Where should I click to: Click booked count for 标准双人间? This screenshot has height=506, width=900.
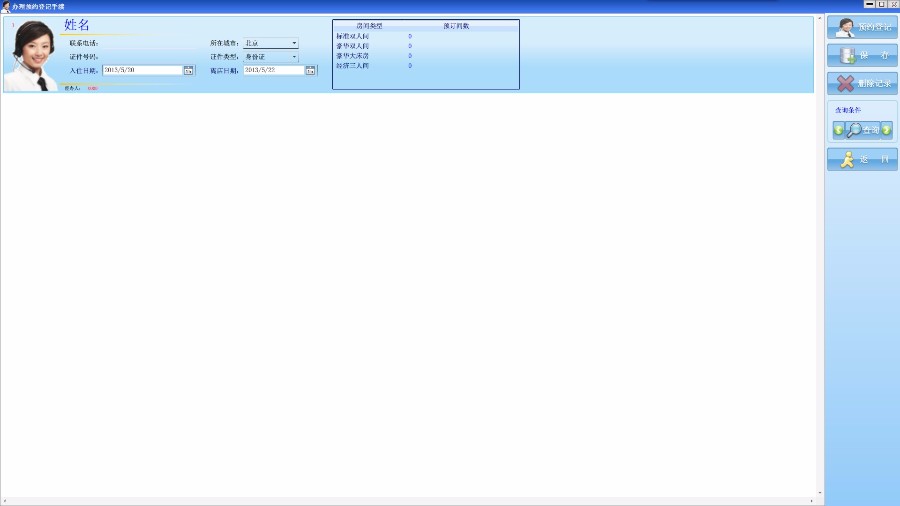point(410,36)
